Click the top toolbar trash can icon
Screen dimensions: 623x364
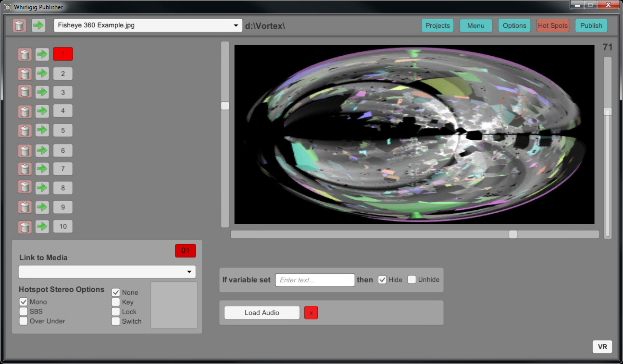click(19, 25)
